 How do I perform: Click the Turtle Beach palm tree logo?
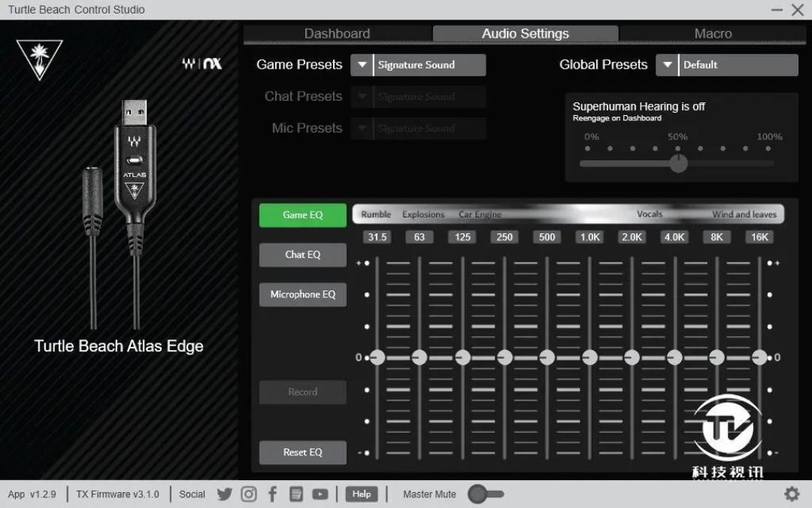(39, 59)
